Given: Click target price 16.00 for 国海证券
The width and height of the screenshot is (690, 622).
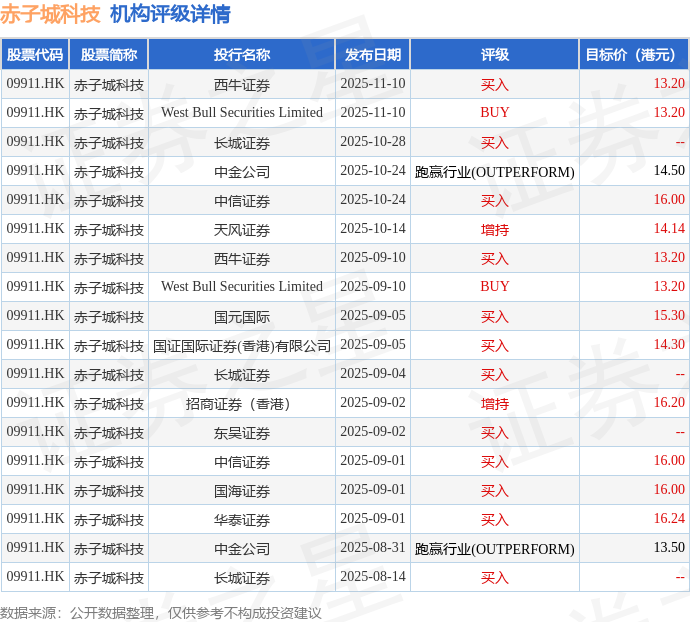Looking at the screenshot, I should [669, 490].
